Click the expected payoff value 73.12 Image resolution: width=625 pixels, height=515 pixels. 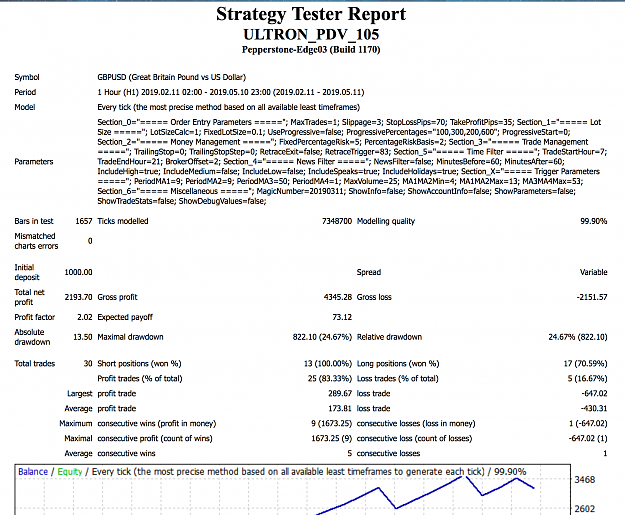tap(342, 317)
